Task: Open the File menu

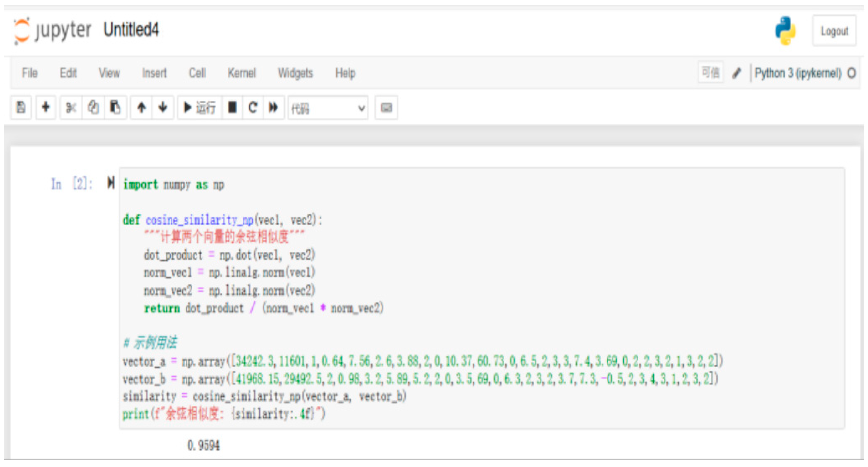Action: (x=30, y=73)
